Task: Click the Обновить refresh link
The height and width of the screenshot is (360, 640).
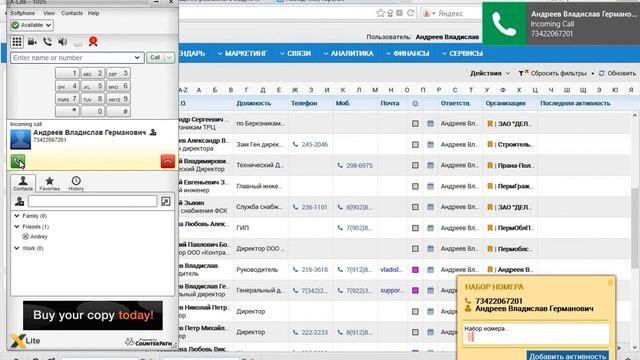Action: click(x=618, y=73)
